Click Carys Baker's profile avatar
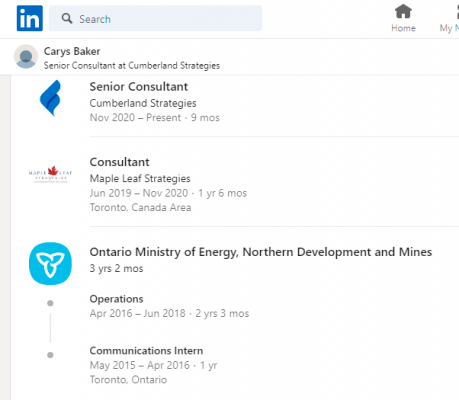Image resolution: width=459 pixels, height=400 pixels. tap(26, 56)
